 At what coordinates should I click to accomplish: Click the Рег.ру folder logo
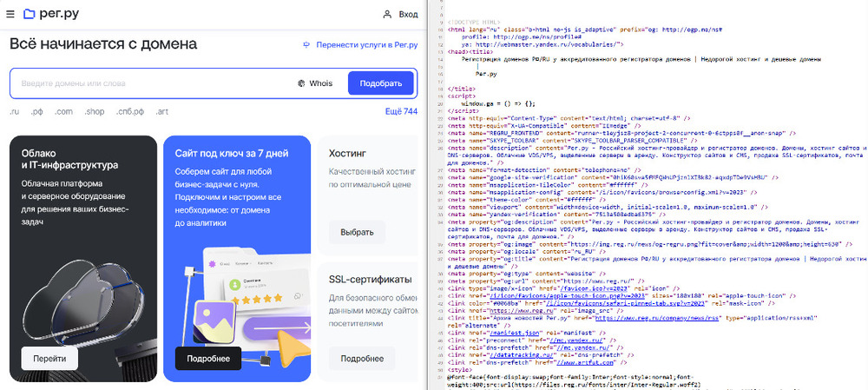(x=29, y=14)
